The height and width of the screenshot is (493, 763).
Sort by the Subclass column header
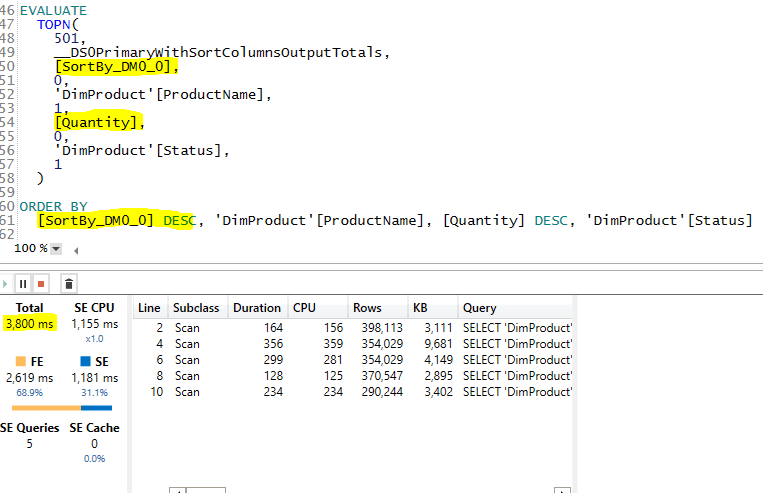(x=196, y=308)
